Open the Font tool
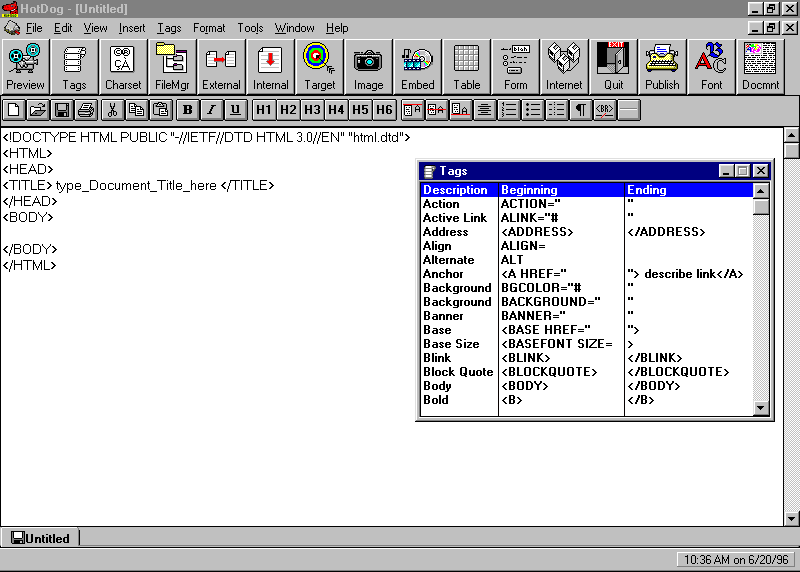800x572 pixels. click(x=711, y=67)
